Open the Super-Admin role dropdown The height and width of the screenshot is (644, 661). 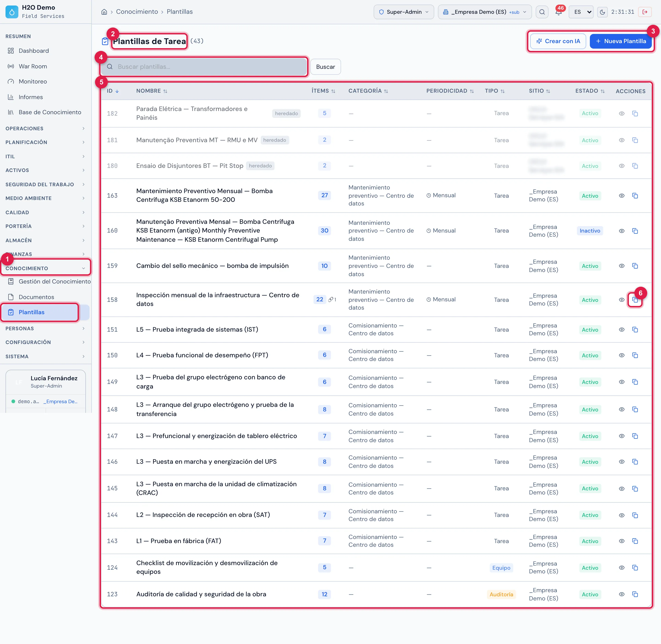tap(404, 12)
